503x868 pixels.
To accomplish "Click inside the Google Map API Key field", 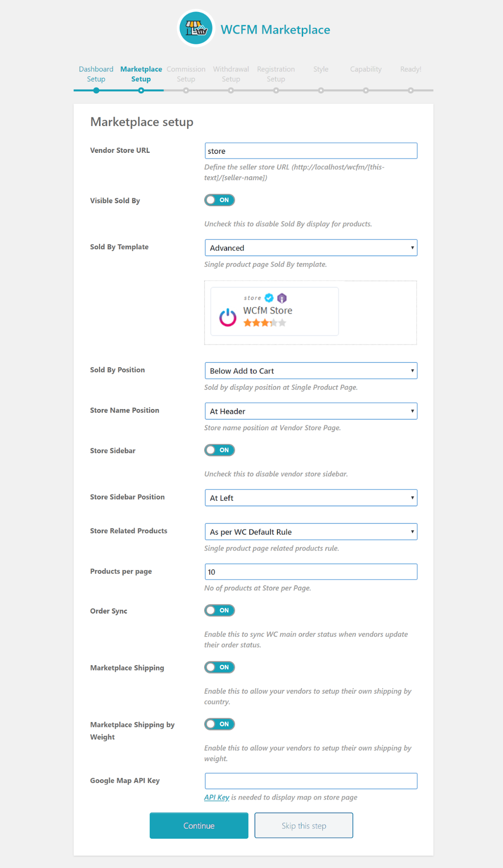I will tap(311, 781).
